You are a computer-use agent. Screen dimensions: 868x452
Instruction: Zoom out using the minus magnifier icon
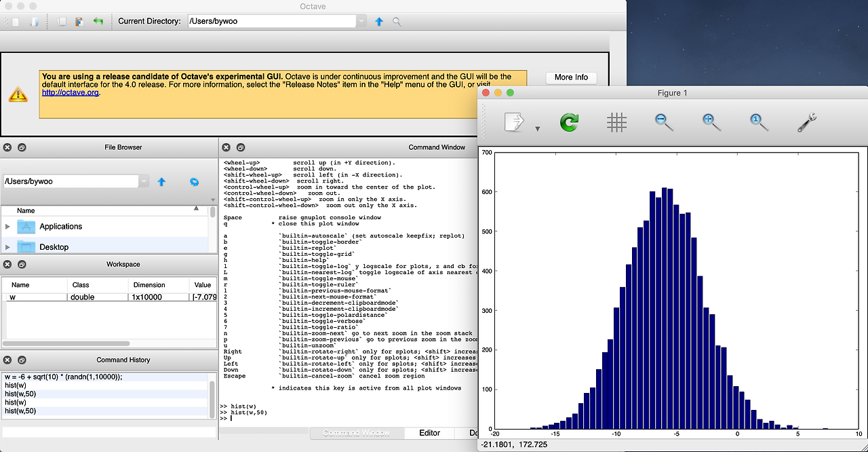tap(664, 122)
